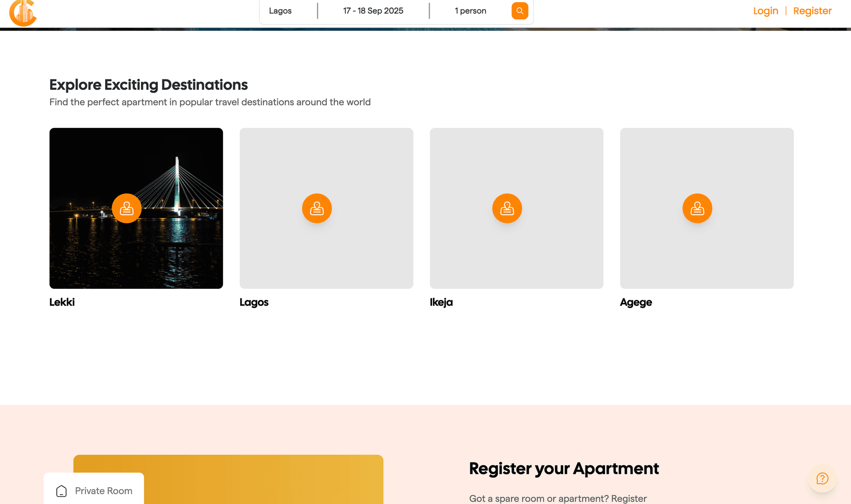Click the Register link in header
This screenshot has width=851, height=504.
(x=812, y=11)
